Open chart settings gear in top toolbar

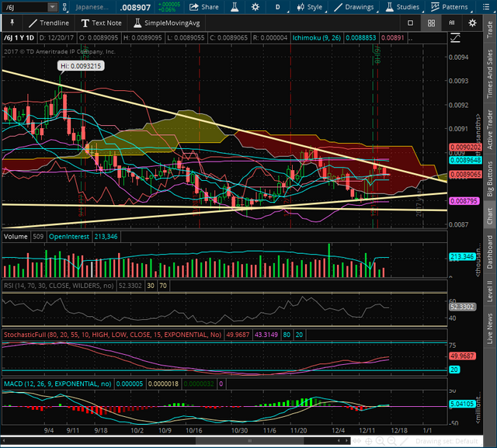click(x=255, y=7)
